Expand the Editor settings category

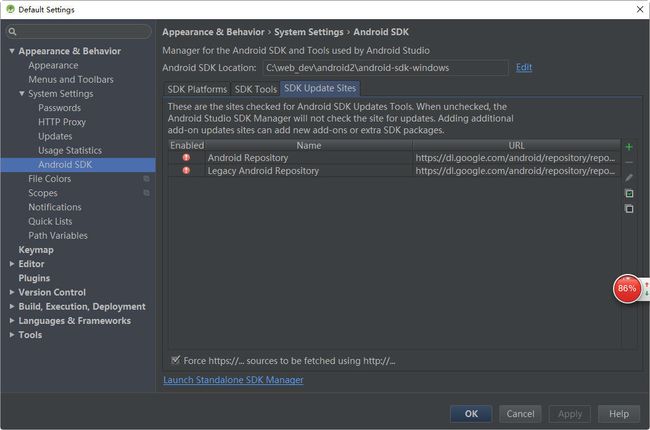12,264
